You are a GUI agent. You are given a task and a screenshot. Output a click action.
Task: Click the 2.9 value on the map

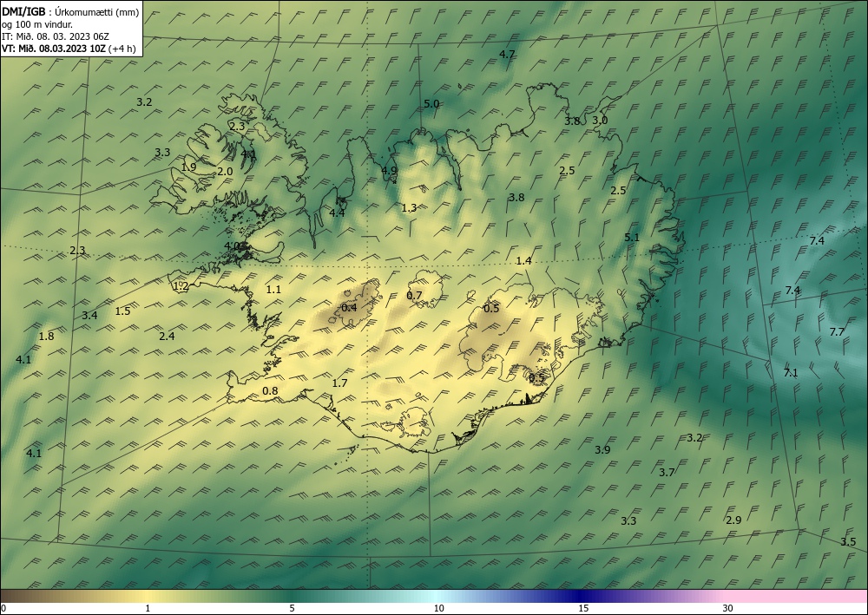click(x=733, y=520)
